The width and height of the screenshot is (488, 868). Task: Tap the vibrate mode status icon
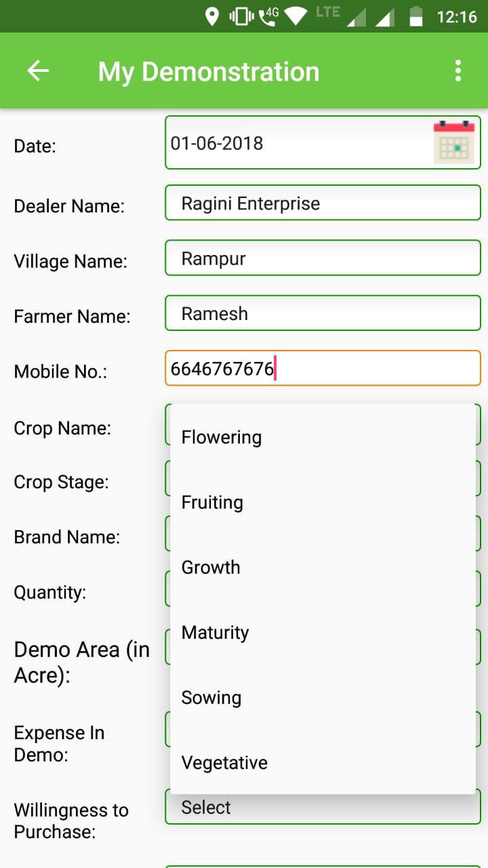241,16
